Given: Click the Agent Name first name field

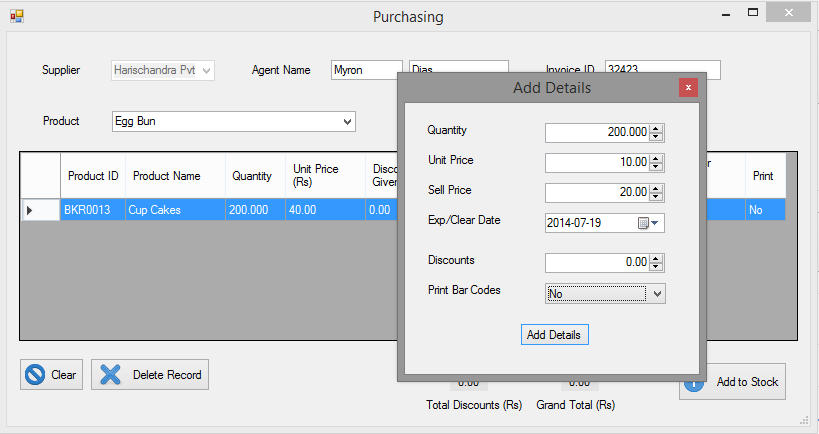Looking at the screenshot, I should click(365, 70).
